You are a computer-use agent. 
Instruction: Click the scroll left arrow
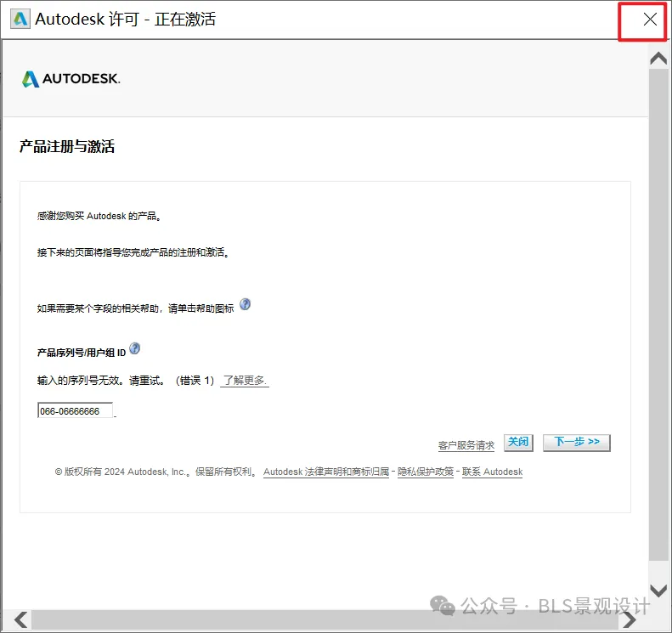point(20,619)
